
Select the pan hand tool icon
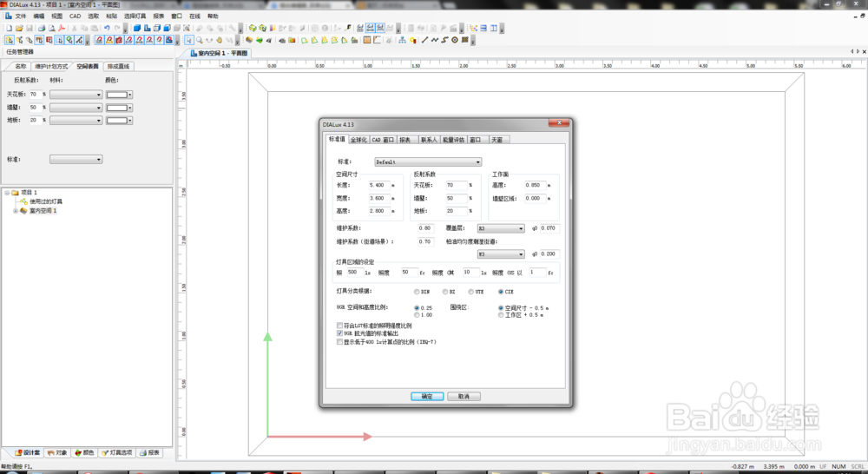tap(220, 40)
